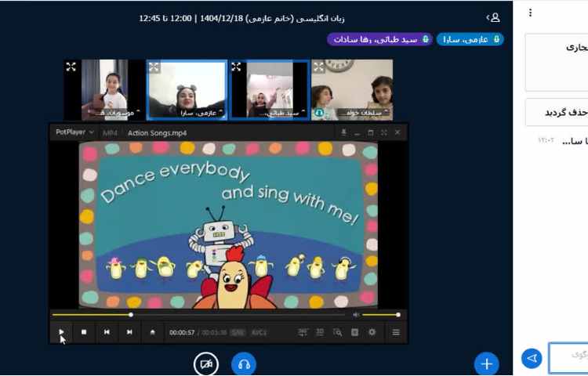Image resolution: width=588 pixels, height=376 pixels.
Task: Focus the chat message input field
Action: tap(568, 358)
